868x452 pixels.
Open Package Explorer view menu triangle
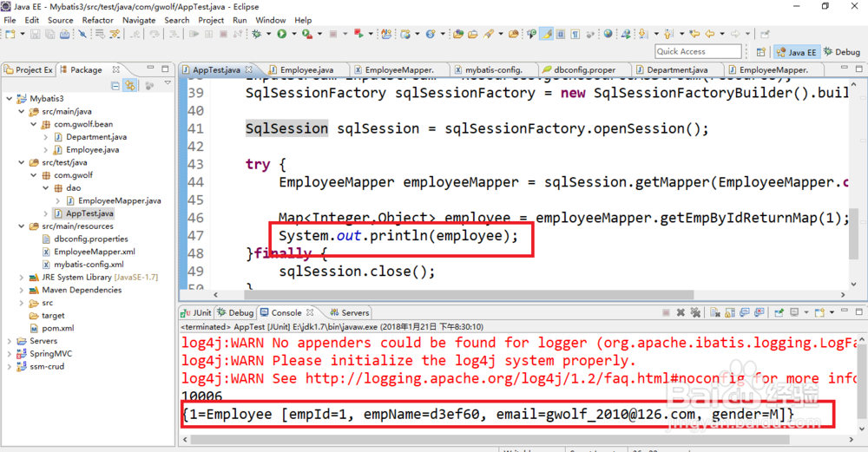[168, 84]
